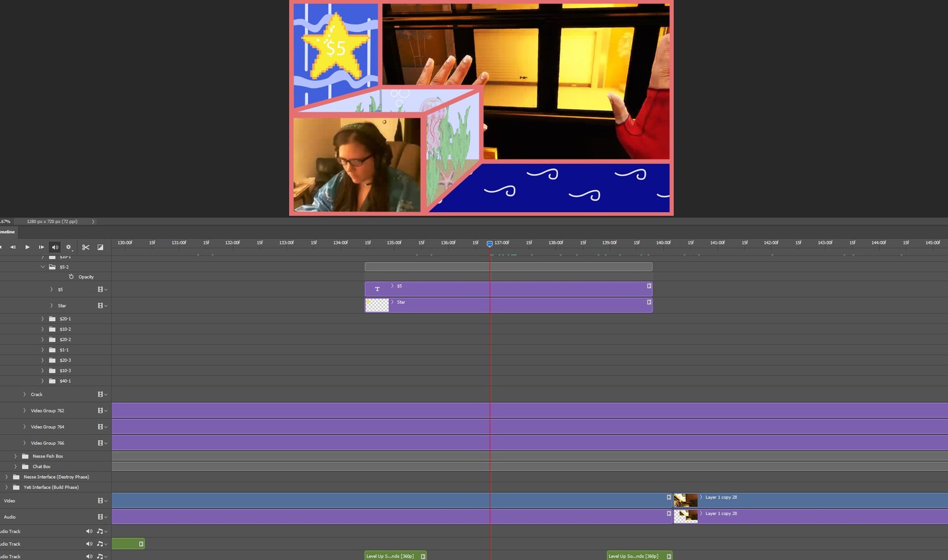Open filmstrip dropdown for Video Group 766

[x=102, y=443]
